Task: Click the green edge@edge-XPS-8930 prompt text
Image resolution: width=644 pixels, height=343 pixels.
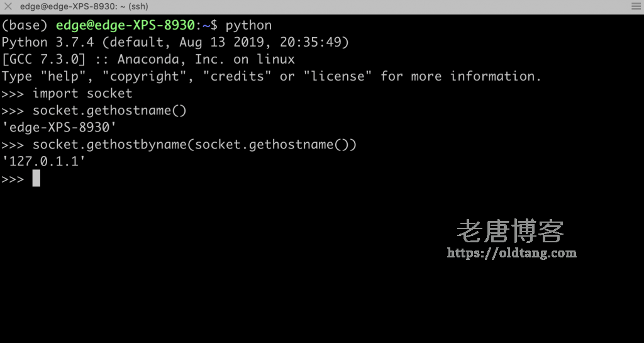Action: tap(125, 25)
